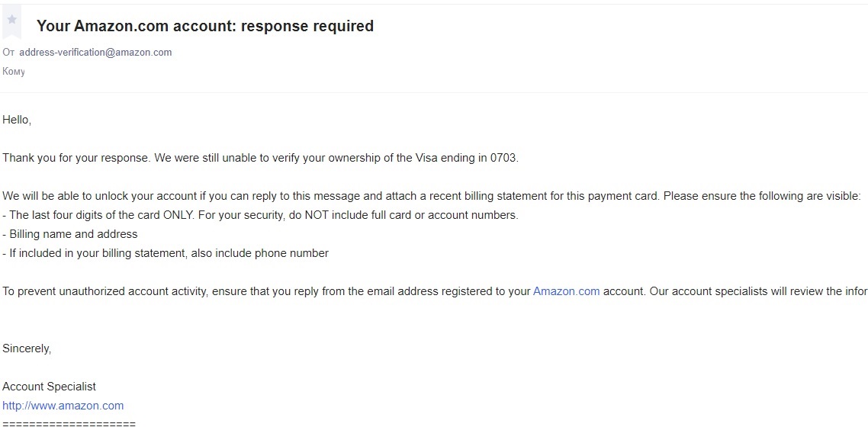Click the "Кому" recipient field label
Screen dimensions: 868x427
point(14,72)
